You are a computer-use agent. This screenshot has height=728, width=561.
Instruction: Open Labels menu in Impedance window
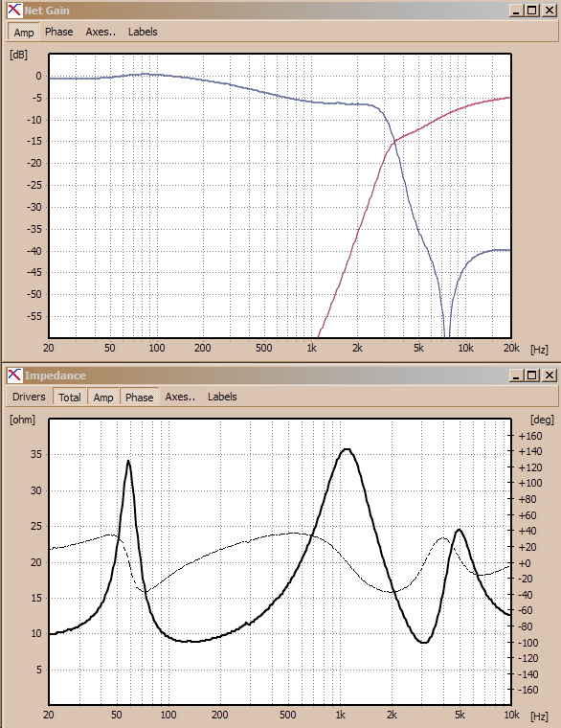coord(222,397)
